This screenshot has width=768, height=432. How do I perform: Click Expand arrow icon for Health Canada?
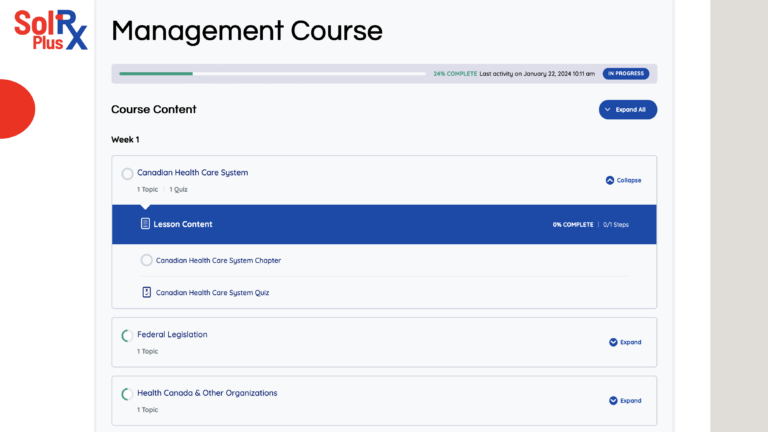point(613,401)
